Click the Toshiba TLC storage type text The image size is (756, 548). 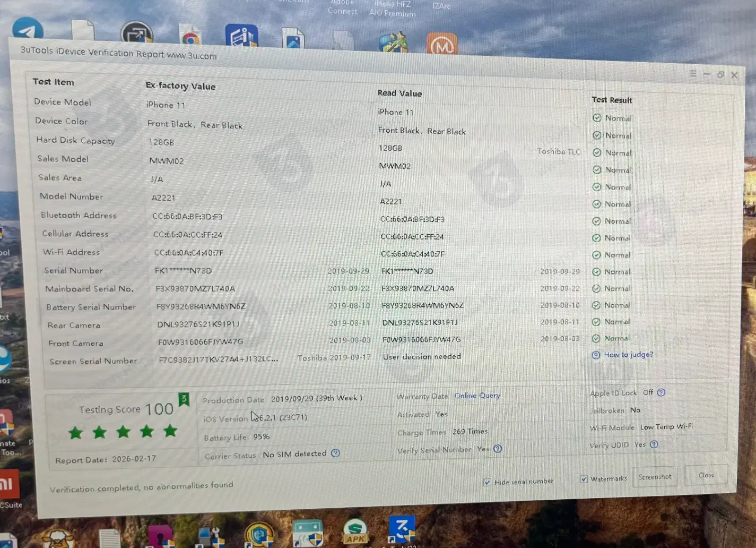[x=559, y=152]
